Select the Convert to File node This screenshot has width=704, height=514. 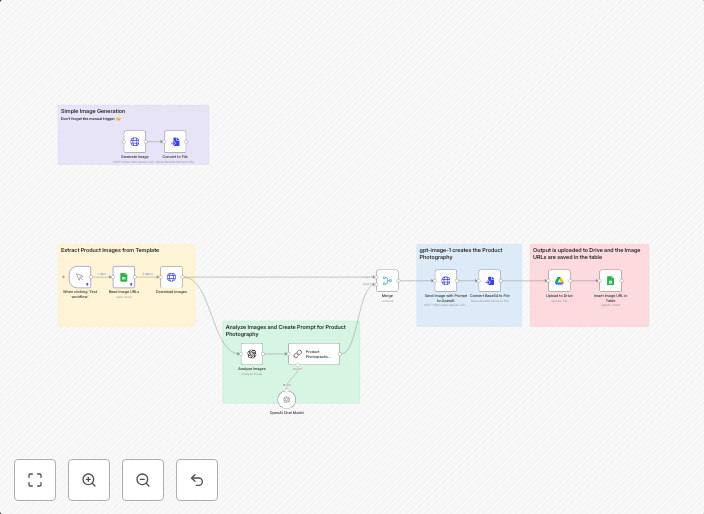pyautogui.click(x=175, y=141)
